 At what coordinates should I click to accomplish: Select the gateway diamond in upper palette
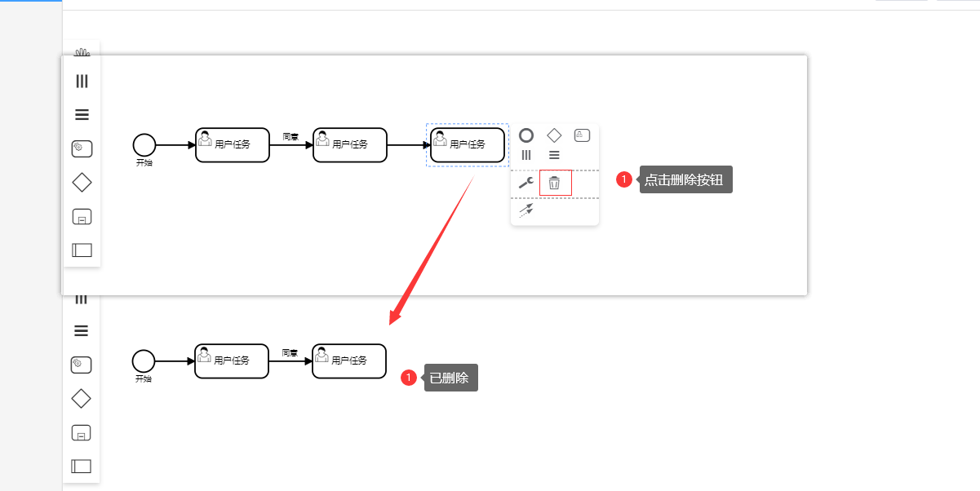82,183
